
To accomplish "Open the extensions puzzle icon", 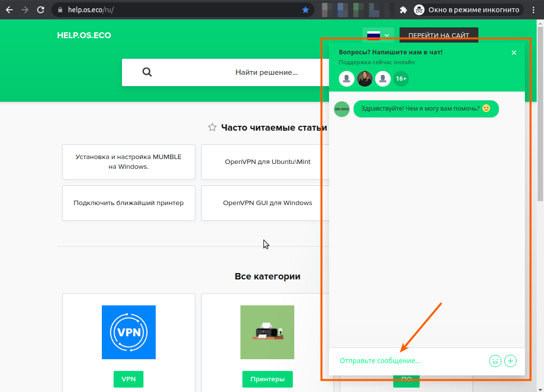I will click(403, 10).
